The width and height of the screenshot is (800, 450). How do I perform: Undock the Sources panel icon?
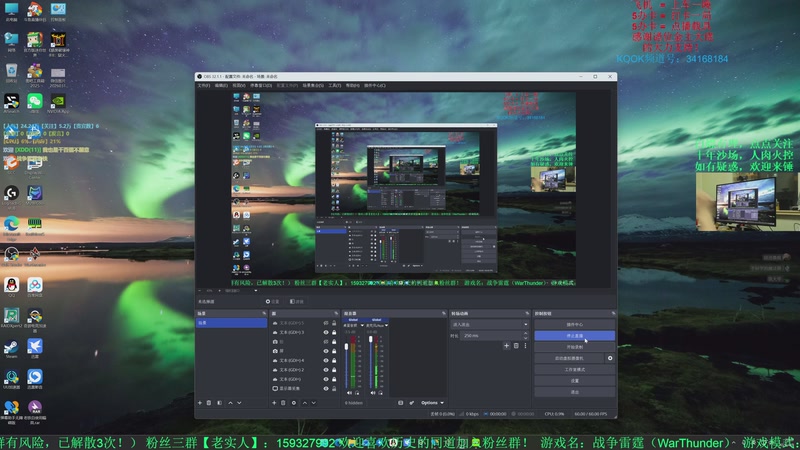(336, 313)
